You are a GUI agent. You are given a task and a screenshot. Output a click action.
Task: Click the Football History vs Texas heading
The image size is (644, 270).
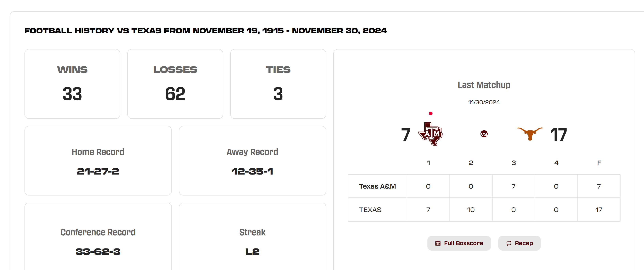coord(205,31)
